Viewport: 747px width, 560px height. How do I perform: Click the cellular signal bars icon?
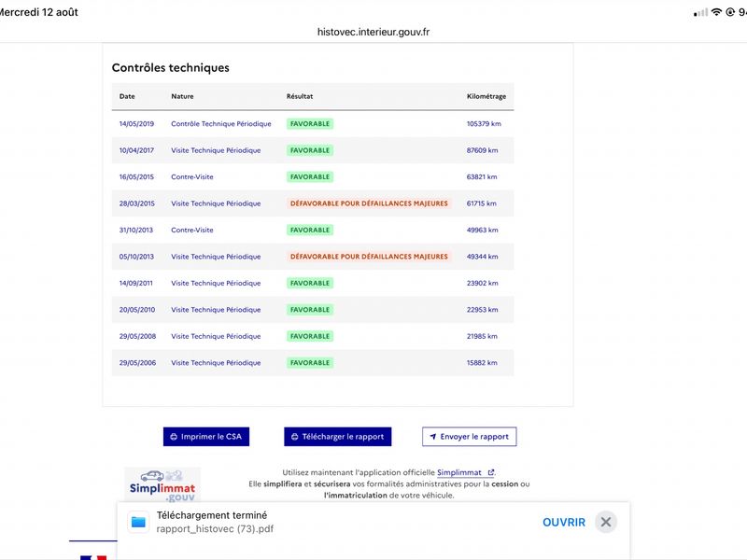click(700, 13)
